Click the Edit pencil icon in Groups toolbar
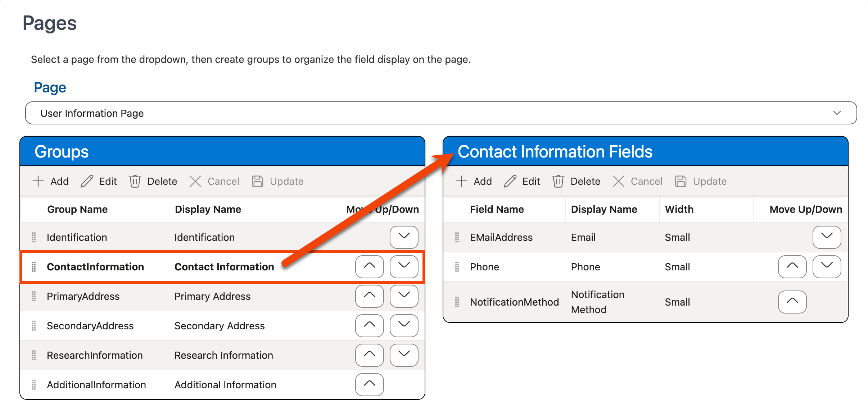The image size is (868, 407). (x=87, y=181)
